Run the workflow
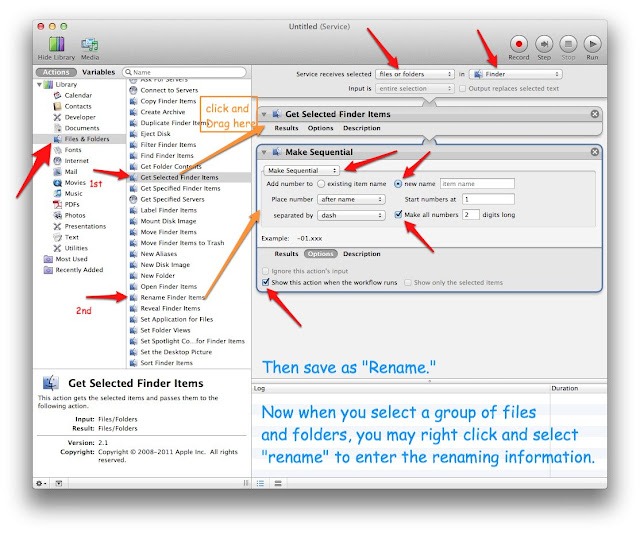Image resolution: width=640 pixels, height=534 pixels. coord(592,44)
